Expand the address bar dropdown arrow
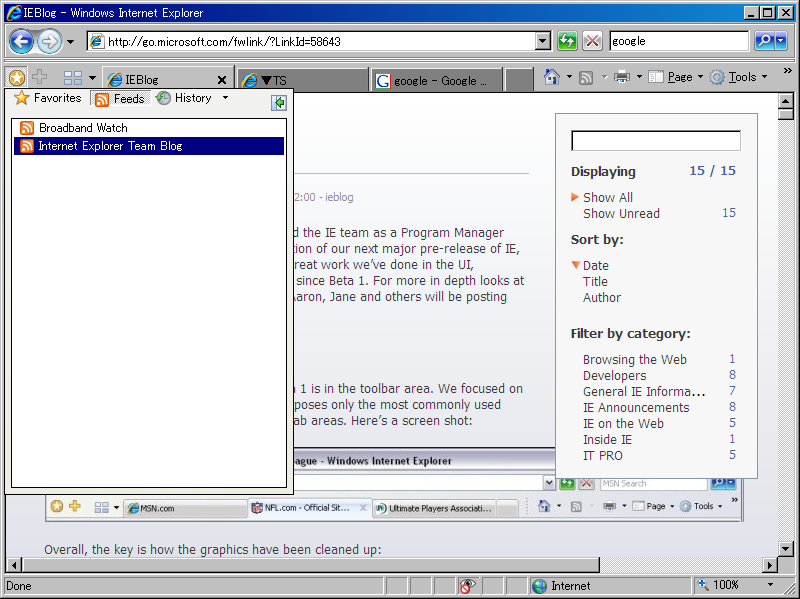The width and height of the screenshot is (800, 599). click(x=543, y=41)
